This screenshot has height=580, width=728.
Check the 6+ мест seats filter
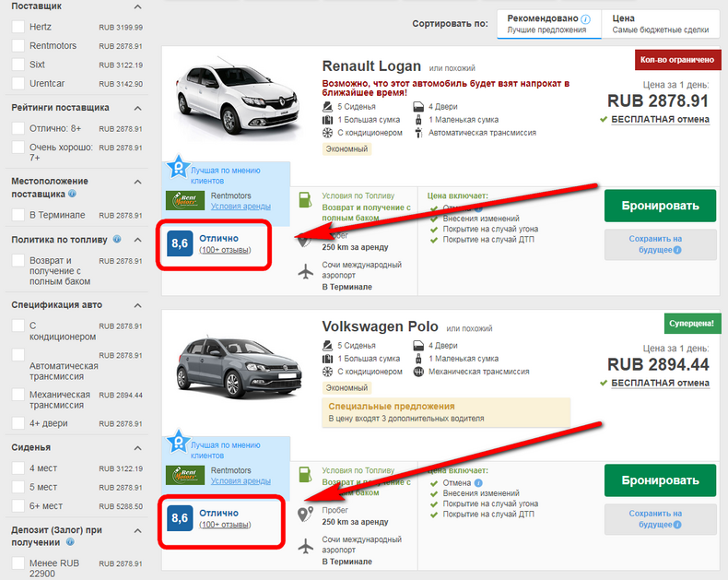point(18,505)
